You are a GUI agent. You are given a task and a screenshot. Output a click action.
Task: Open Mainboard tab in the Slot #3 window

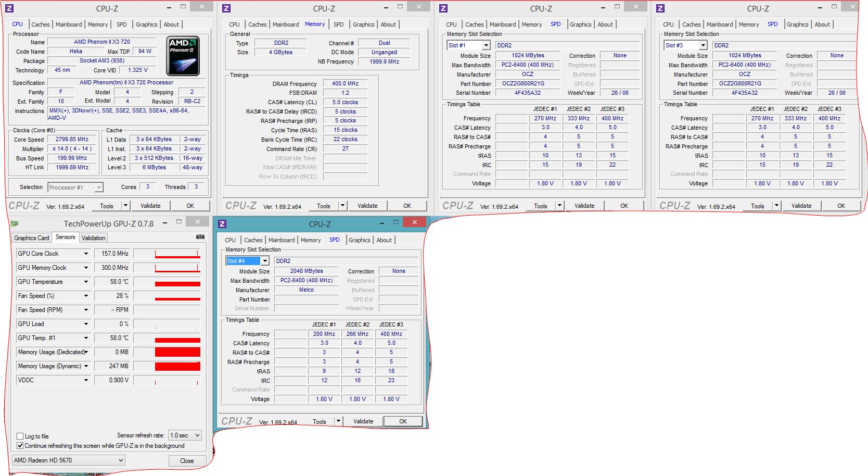click(x=720, y=24)
